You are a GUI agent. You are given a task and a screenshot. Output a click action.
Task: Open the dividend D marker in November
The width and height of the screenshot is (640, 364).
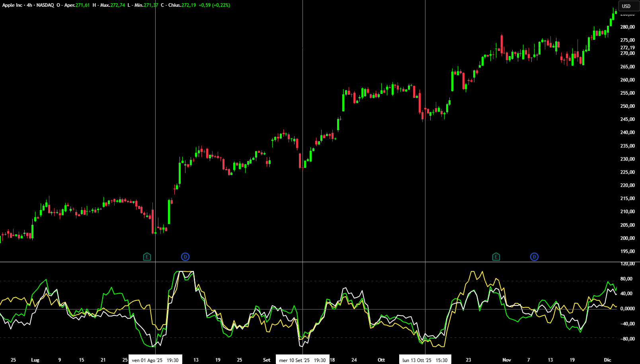(534, 257)
